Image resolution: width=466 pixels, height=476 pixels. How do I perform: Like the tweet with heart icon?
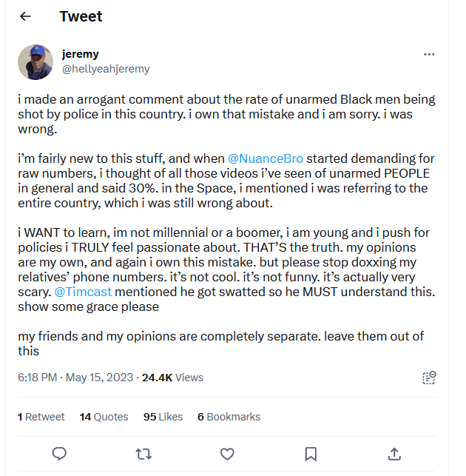pyautogui.click(x=228, y=453)
